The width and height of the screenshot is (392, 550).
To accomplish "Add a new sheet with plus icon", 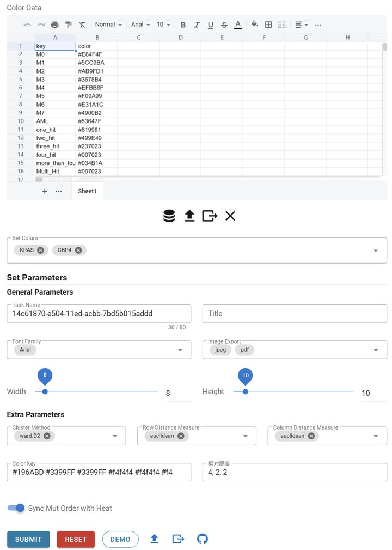I will click(45, 191).
